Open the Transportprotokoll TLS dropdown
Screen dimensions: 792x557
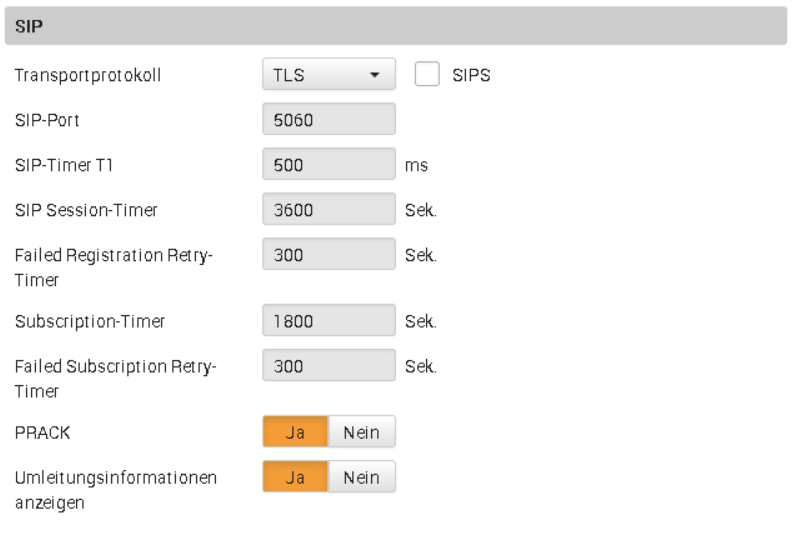(x=329, y=75)
